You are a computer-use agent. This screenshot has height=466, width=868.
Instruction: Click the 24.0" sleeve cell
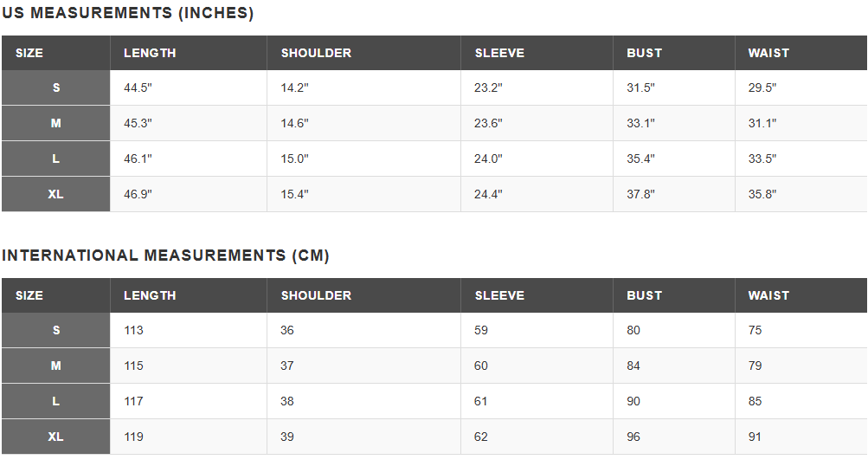[x=488, y=159]
